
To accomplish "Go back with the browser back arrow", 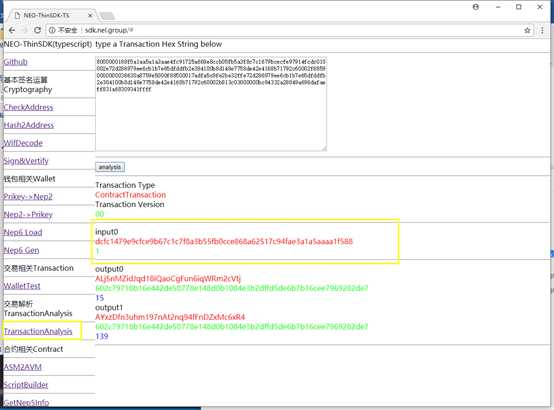I will coord(12,30).
